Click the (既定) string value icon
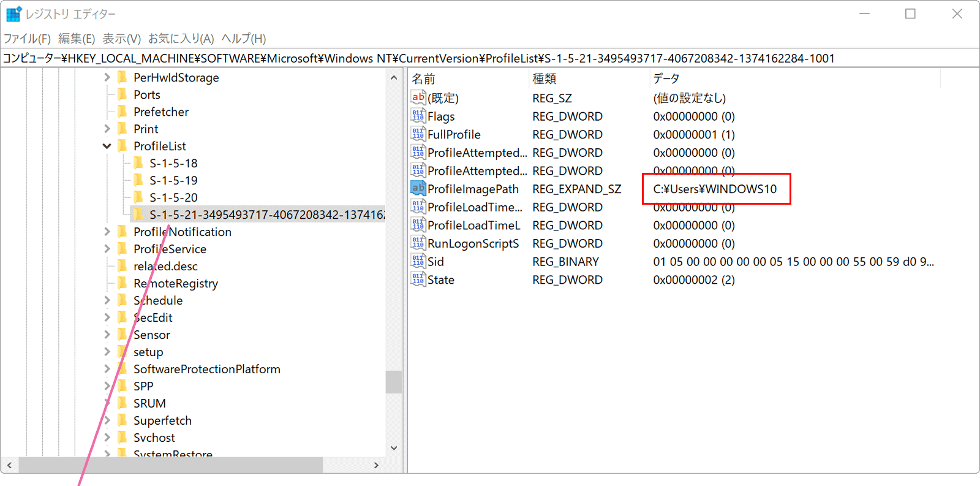980x486 pixels. [x=418, y=97]
